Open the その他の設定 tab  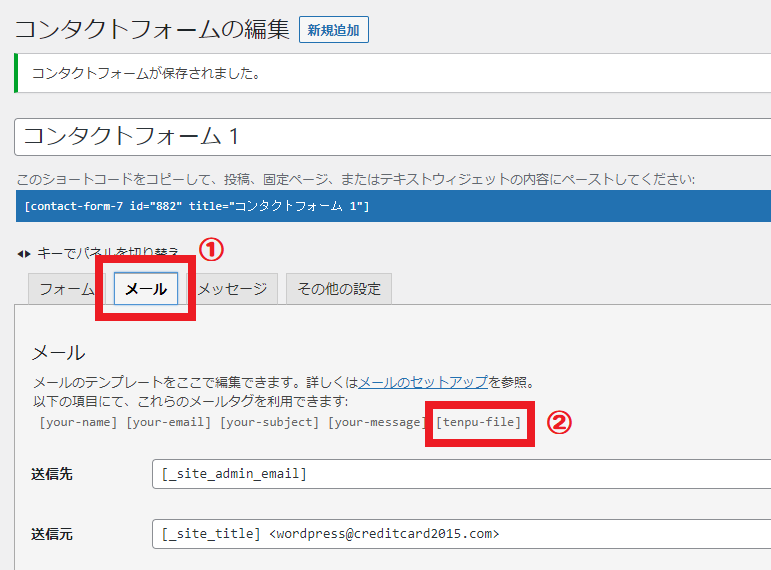[x=339, y=289]
